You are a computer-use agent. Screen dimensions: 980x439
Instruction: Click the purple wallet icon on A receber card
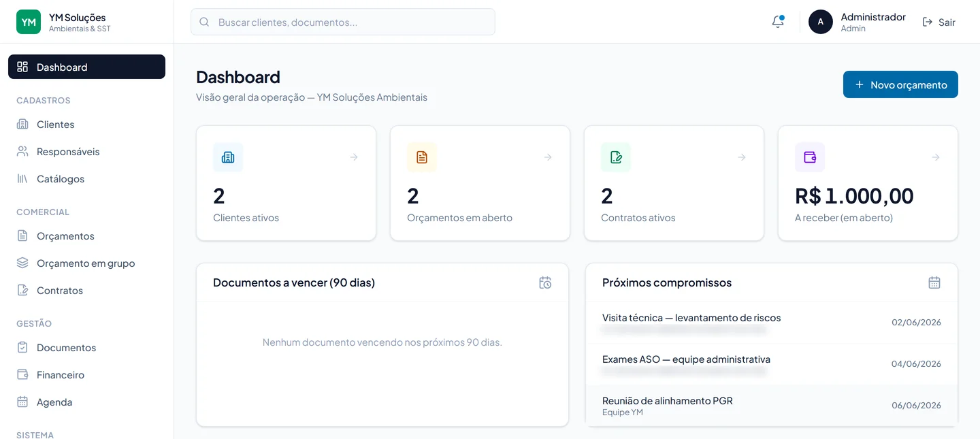click(x=810, y=157)
